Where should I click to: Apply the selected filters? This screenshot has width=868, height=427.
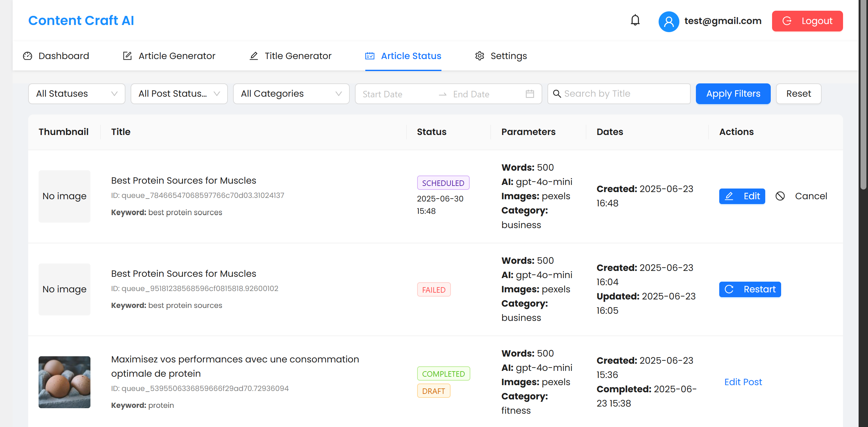733,94
